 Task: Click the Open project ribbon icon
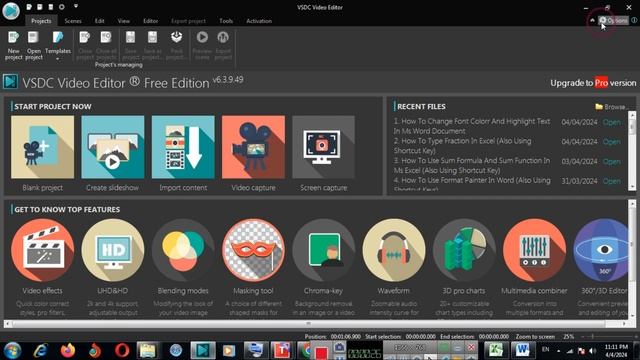click(33, 45)
